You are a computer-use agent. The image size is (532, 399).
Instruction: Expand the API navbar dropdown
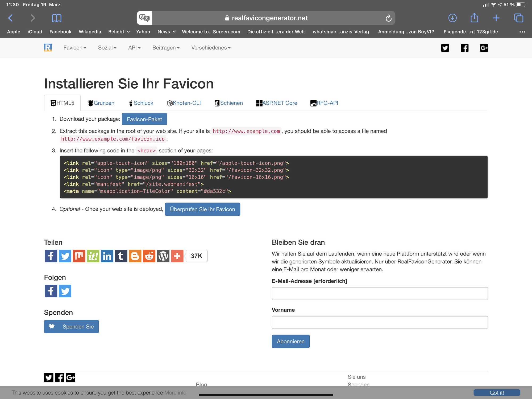(x=134, y=48)
